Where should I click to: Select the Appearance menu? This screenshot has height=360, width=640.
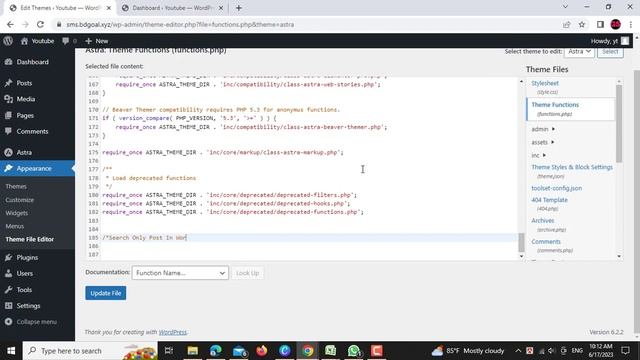pyautogui.click(x=34, y=168)
